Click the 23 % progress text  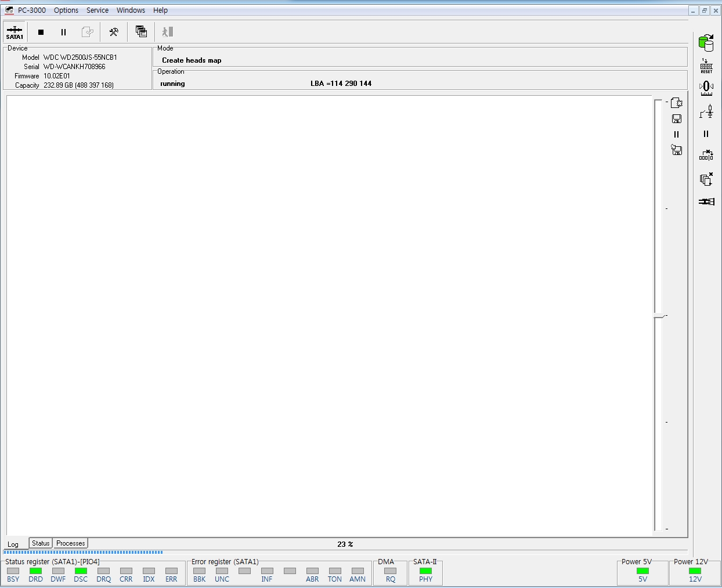(345, 544)
